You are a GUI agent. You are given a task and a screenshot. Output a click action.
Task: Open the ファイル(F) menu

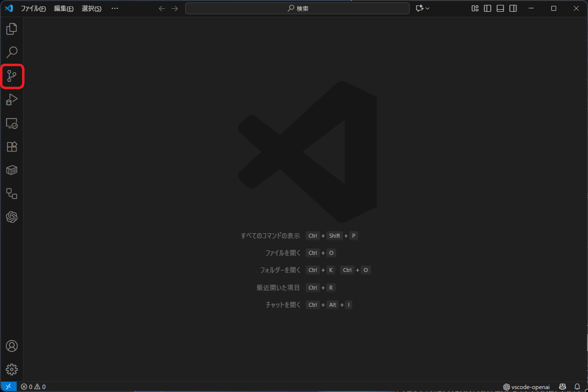pos(33,8)
